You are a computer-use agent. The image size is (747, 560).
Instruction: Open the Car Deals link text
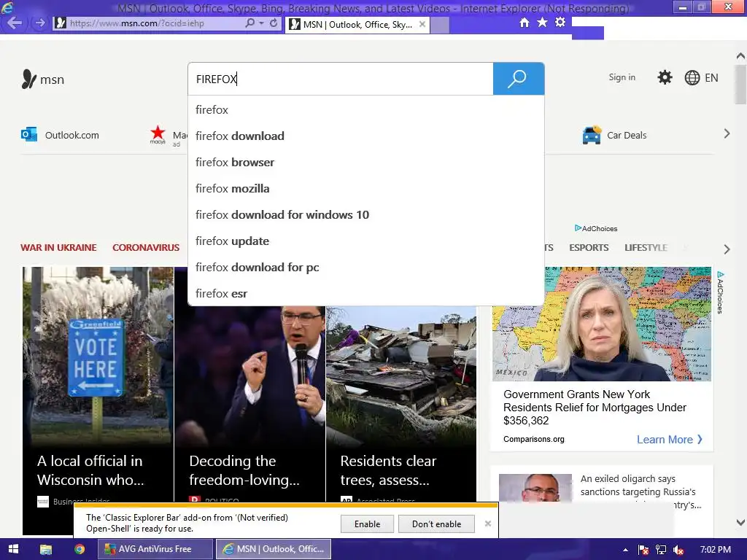coord(627,135)
